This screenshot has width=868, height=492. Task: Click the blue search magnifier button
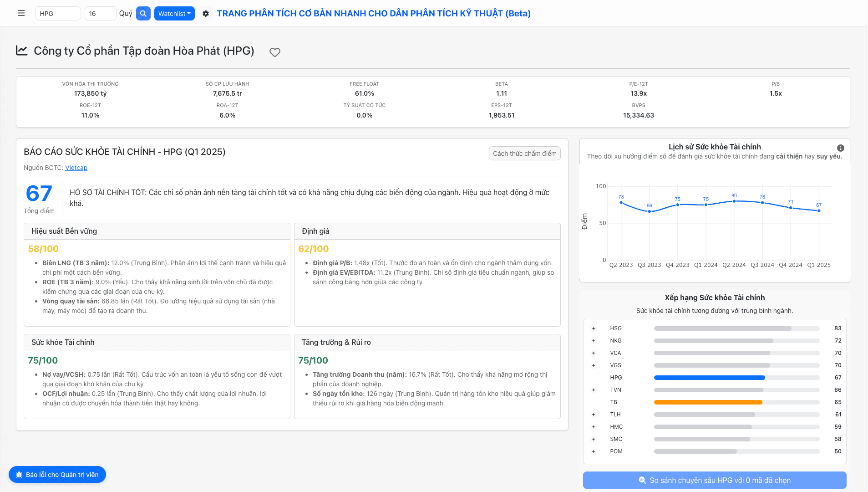point(143,14)
